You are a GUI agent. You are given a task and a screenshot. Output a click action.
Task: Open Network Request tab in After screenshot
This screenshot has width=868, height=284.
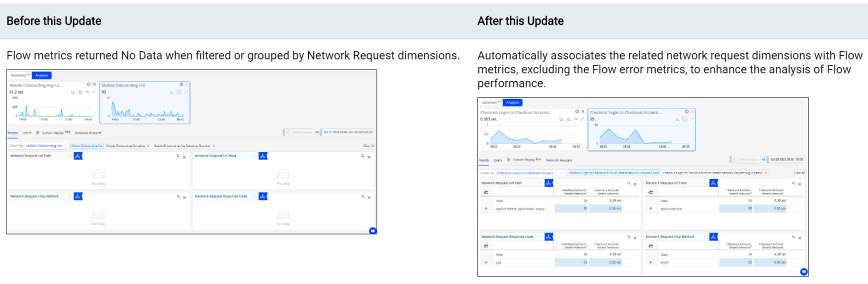pyautogui.click(x=559, y=160)
